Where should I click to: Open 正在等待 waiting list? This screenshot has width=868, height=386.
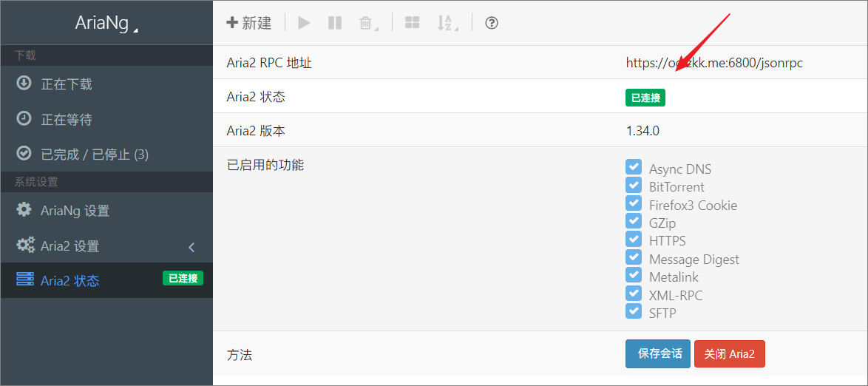[x=66, y=119]
